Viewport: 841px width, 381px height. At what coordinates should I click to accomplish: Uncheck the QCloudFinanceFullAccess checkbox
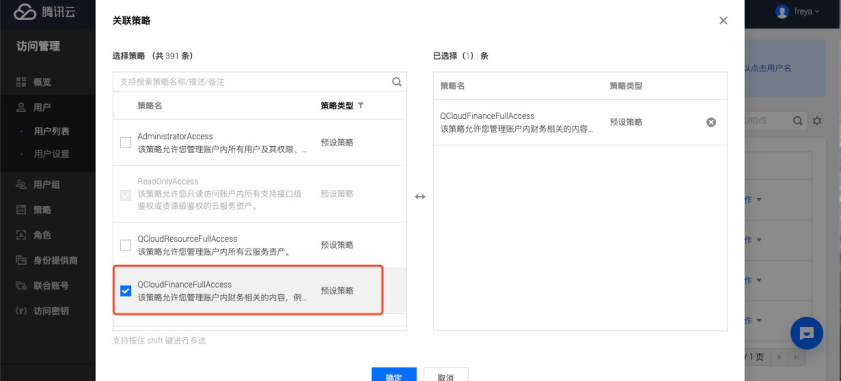pos(126,291)
